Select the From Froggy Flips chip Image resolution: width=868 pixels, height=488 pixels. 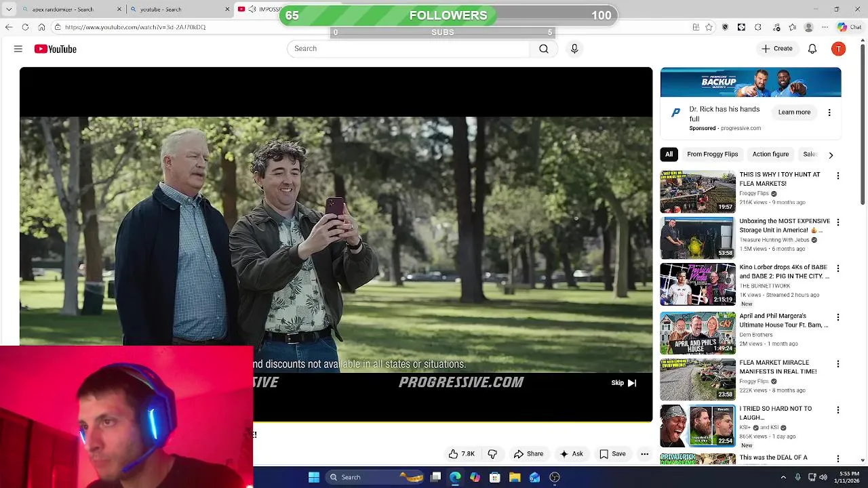(x=712, y=155)
